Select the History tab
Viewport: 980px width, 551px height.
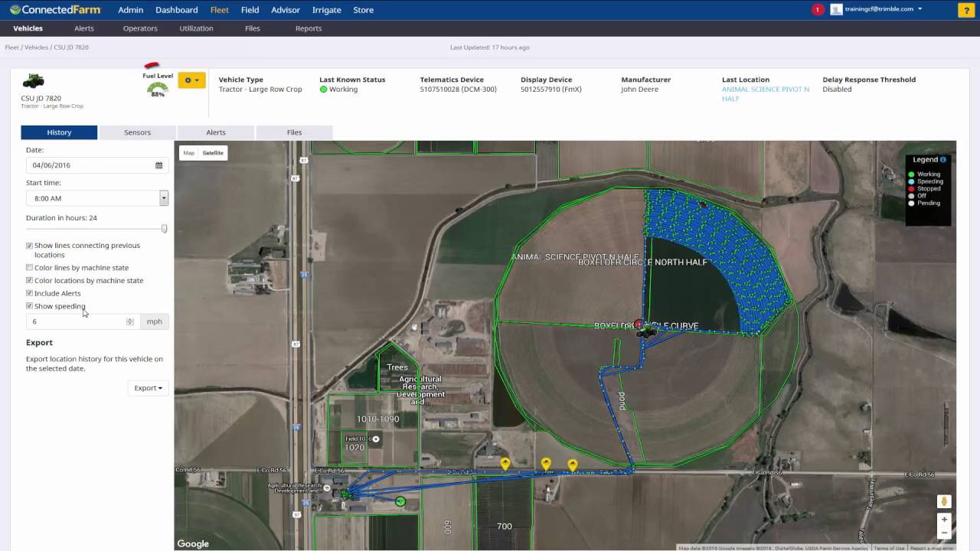59,132
